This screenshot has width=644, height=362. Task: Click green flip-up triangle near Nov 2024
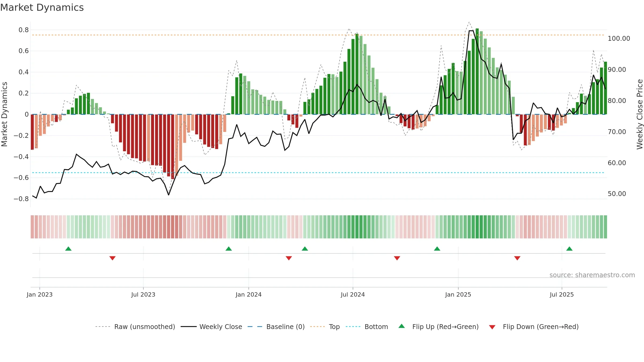pos(437,249)
